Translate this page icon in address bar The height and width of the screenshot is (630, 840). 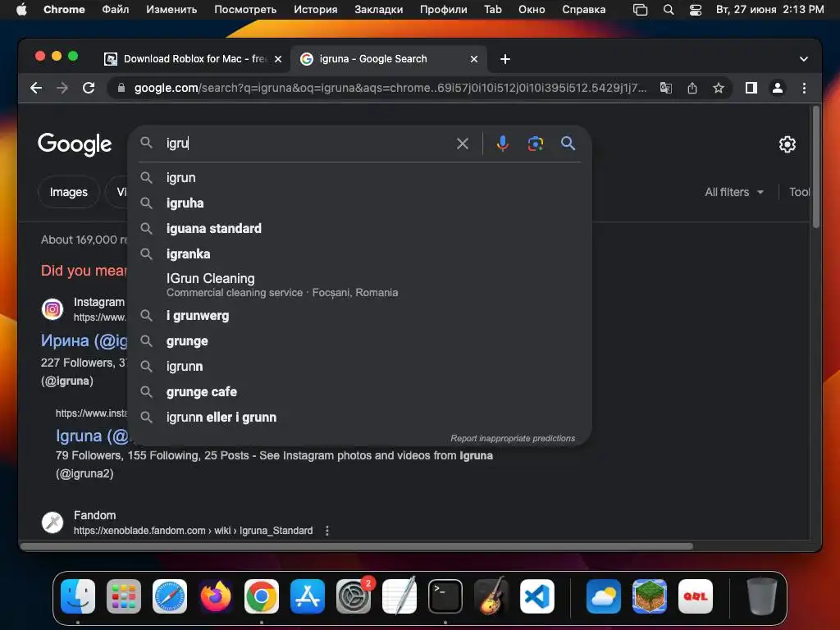665,88
